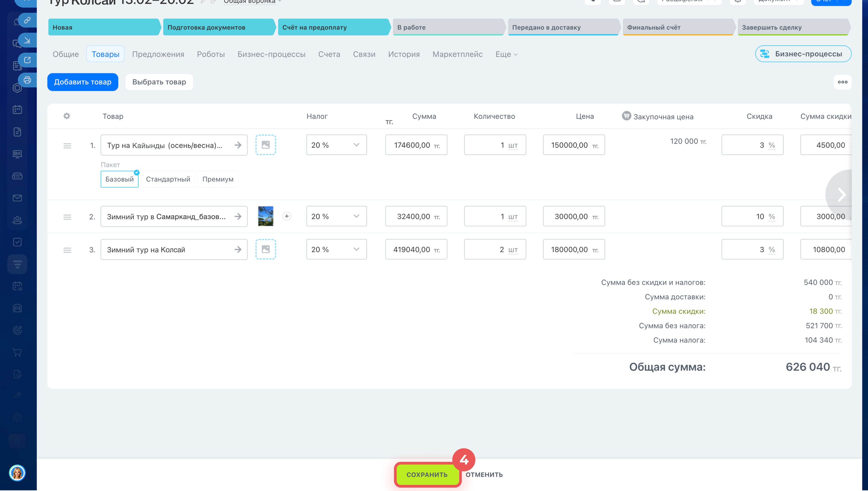Image resolution: width=868 pixels, height=491 pixels.
Task: Click the Добавить товар button
Action: (83, 82)
